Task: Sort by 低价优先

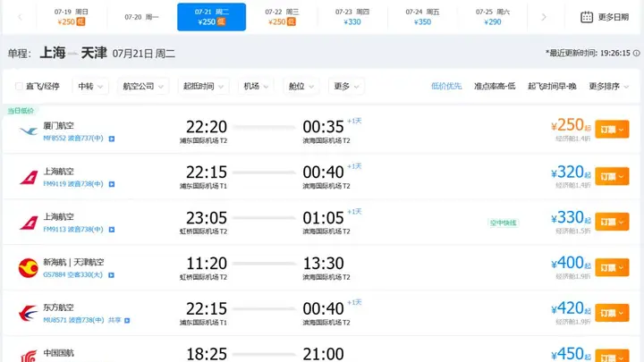Action: [x=446, y=86]
